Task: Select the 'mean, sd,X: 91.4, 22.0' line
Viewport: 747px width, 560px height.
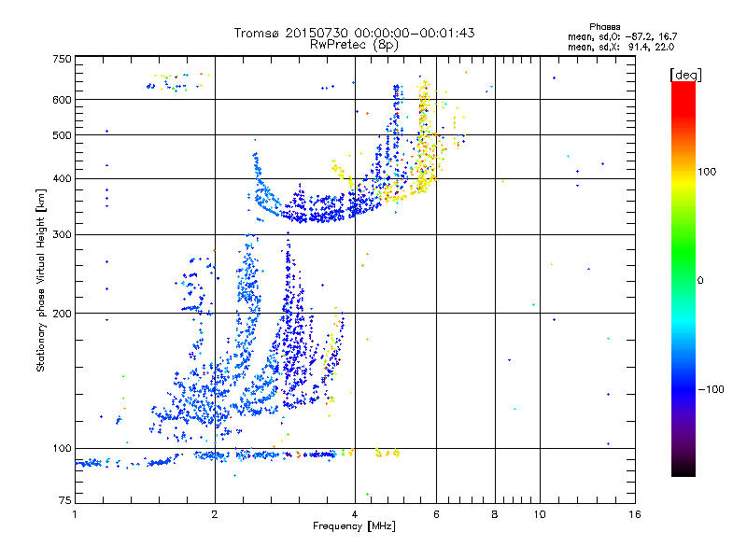Action: (x=621, y=47)
